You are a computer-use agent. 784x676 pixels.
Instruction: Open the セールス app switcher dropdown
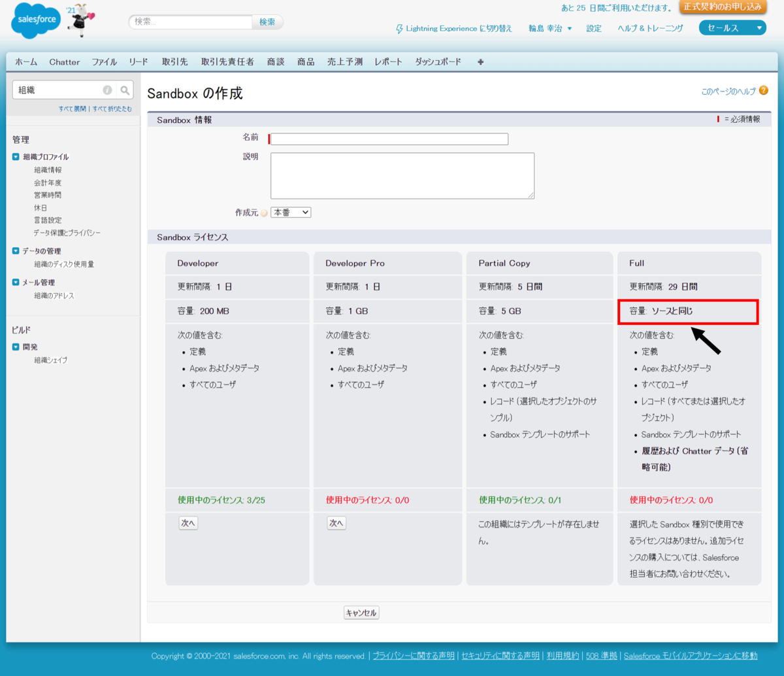tap(732, 28)
